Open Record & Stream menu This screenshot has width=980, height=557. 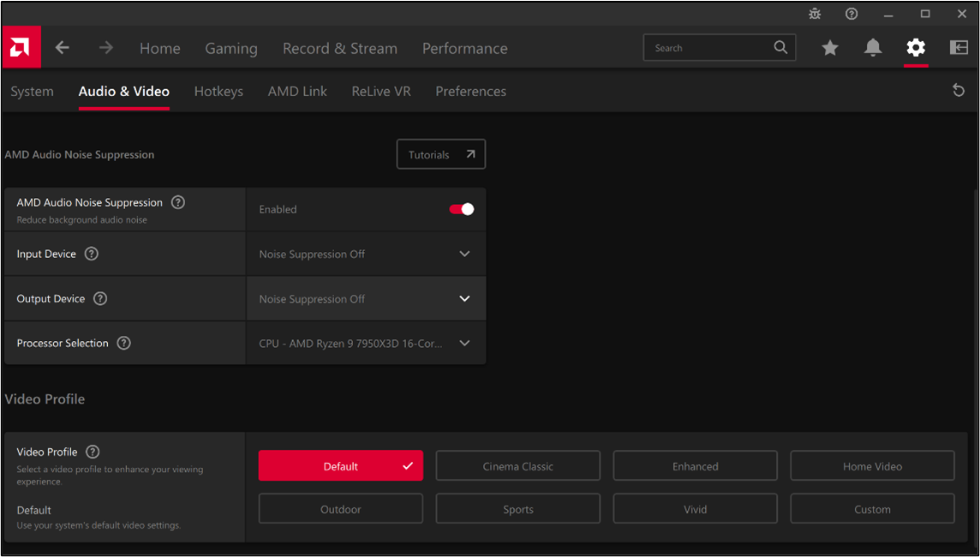click(x=340, y=48)
